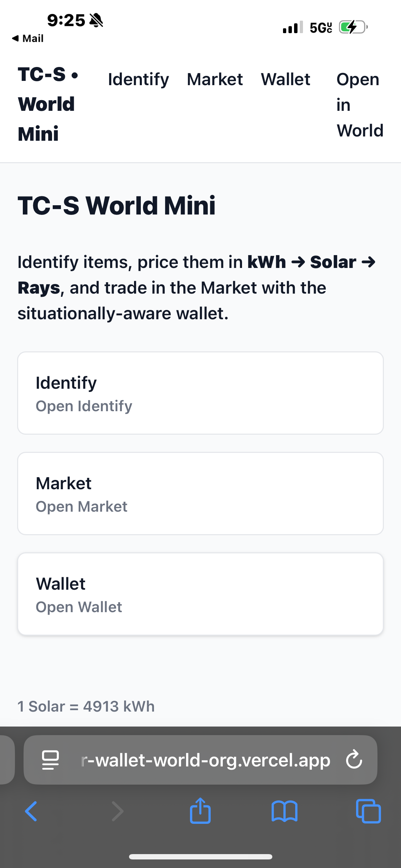This screenshot has width=401, height=868.
Task: Open Safari bookmarks book icon
Action: click(x=284, y=811)
